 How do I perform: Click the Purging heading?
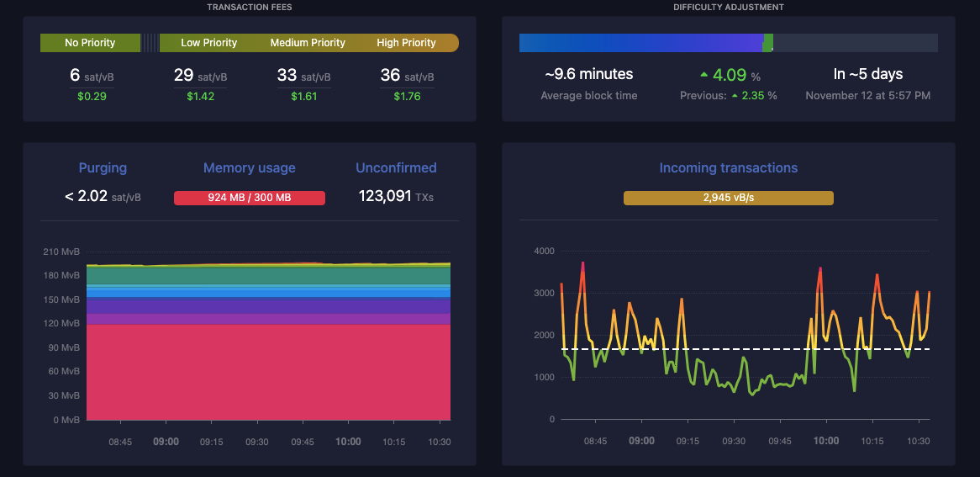pos(103,168)
